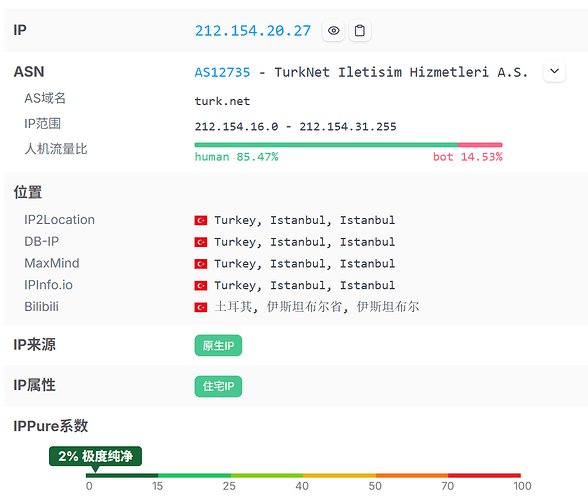Click the Turkey flag in MaxMind row
This screenshot has width=588, height=500.
tap(201, 264)
